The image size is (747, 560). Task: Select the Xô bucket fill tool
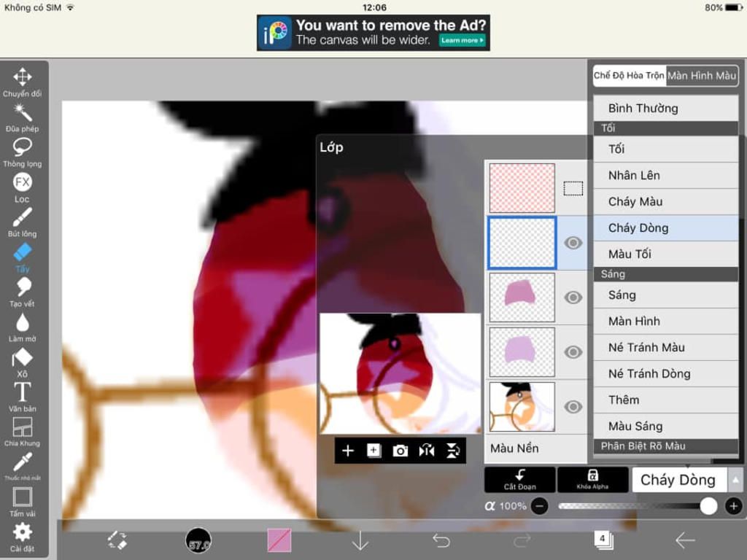(23, 362)
